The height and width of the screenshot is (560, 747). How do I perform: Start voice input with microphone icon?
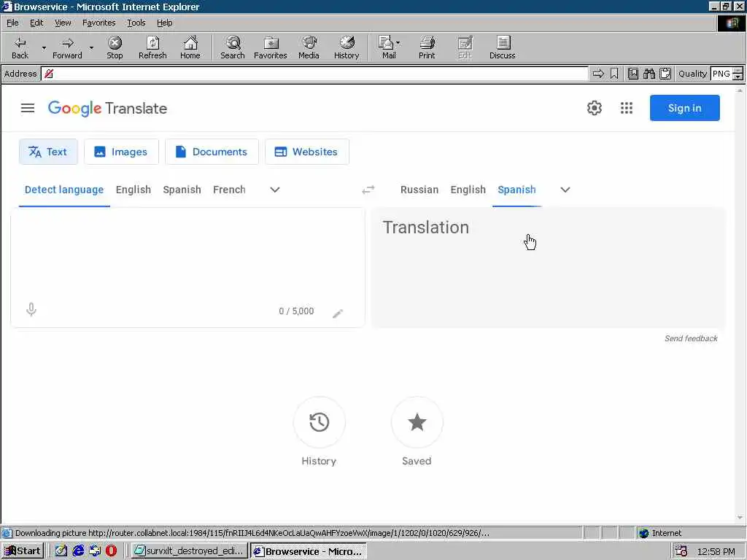(31, 310)
